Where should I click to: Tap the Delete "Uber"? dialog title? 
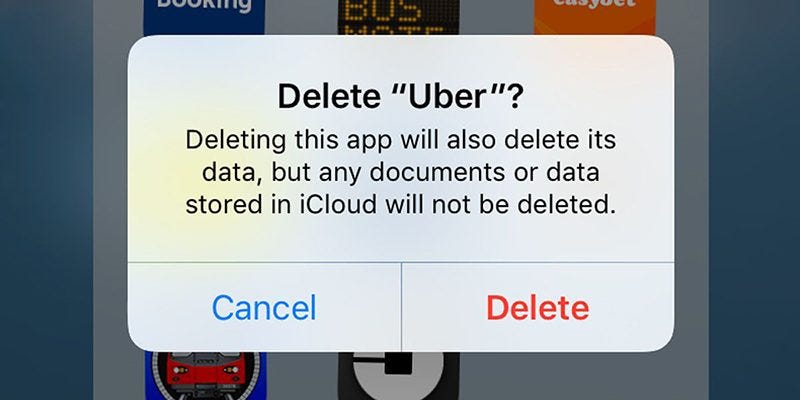[400, 97]
